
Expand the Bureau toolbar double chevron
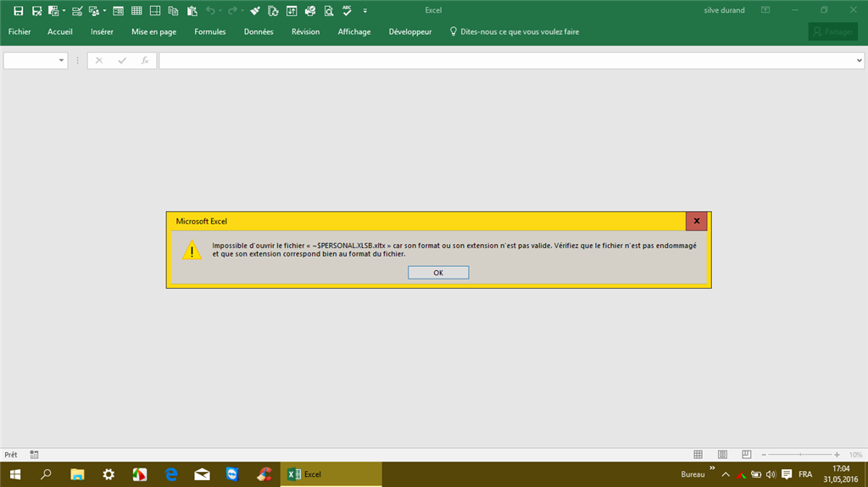point(712,468)
